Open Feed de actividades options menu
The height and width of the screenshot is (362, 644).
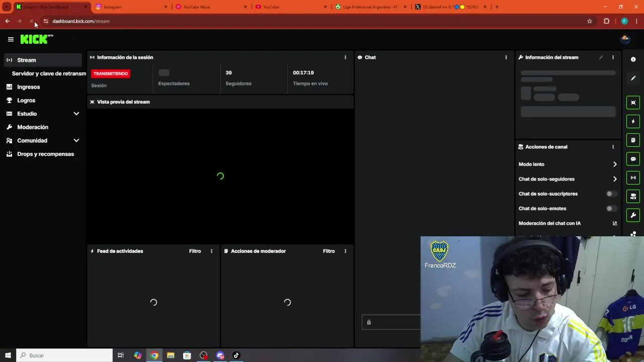tap(211, 251)
